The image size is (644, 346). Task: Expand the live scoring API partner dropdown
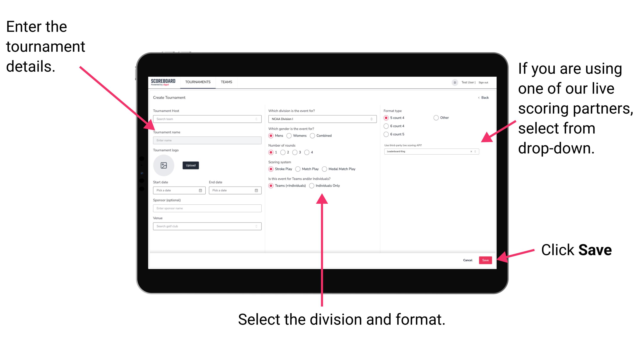[476, 151]
